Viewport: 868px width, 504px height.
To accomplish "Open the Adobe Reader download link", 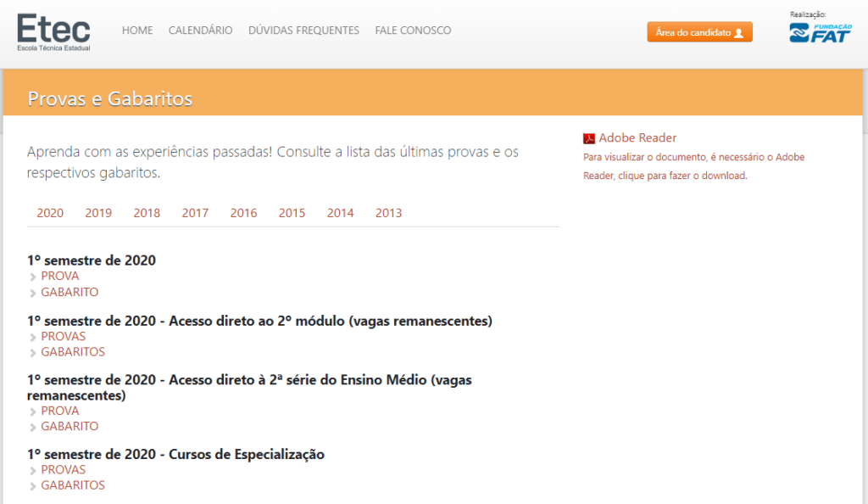I will click(x=637, y=137).
